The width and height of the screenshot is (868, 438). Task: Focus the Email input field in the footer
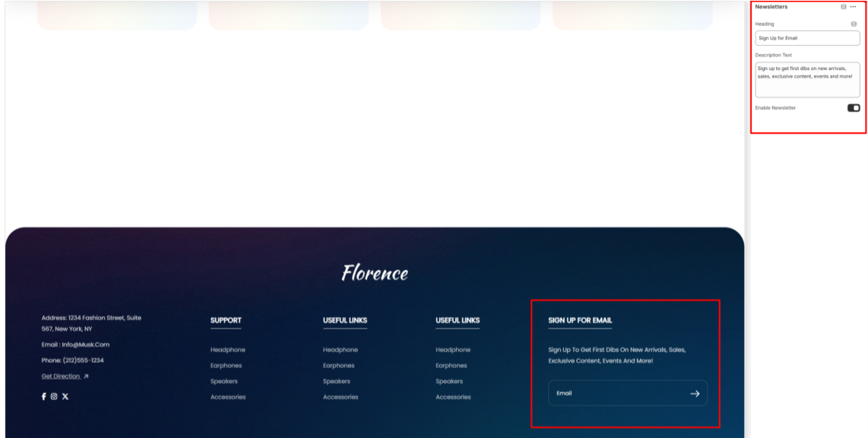616,394
